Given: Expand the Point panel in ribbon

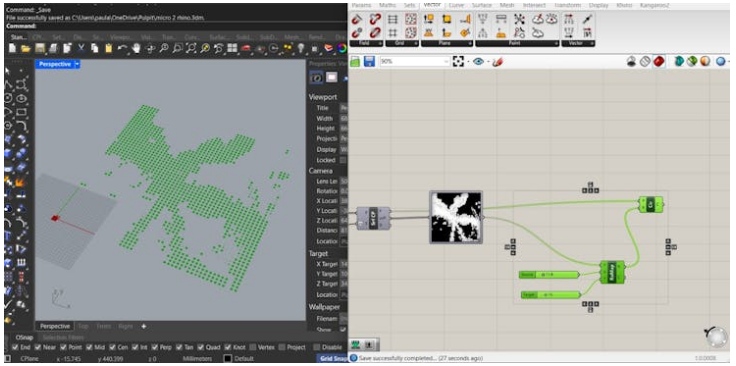Looking at the screenshot, I should (556, 43).
